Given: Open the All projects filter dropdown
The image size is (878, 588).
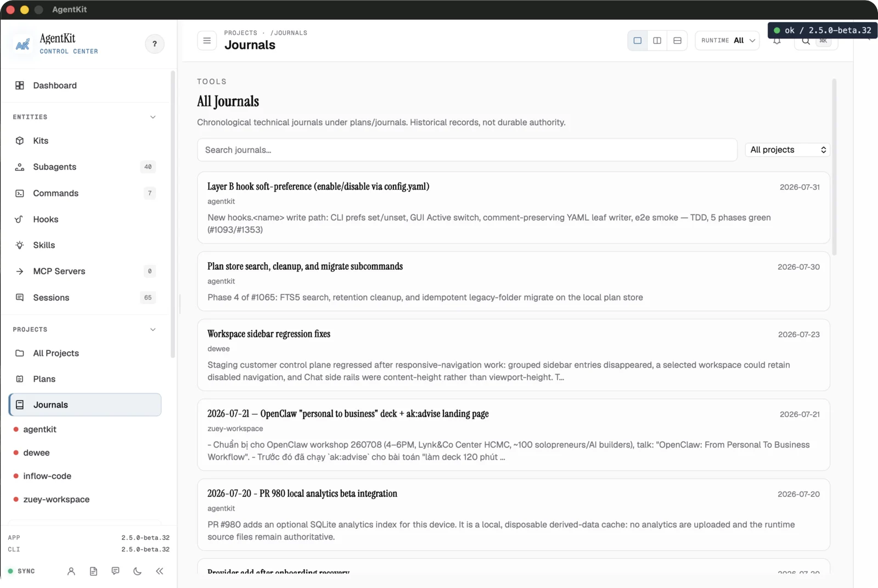Looking at the screenshot, I should (787, 150).
